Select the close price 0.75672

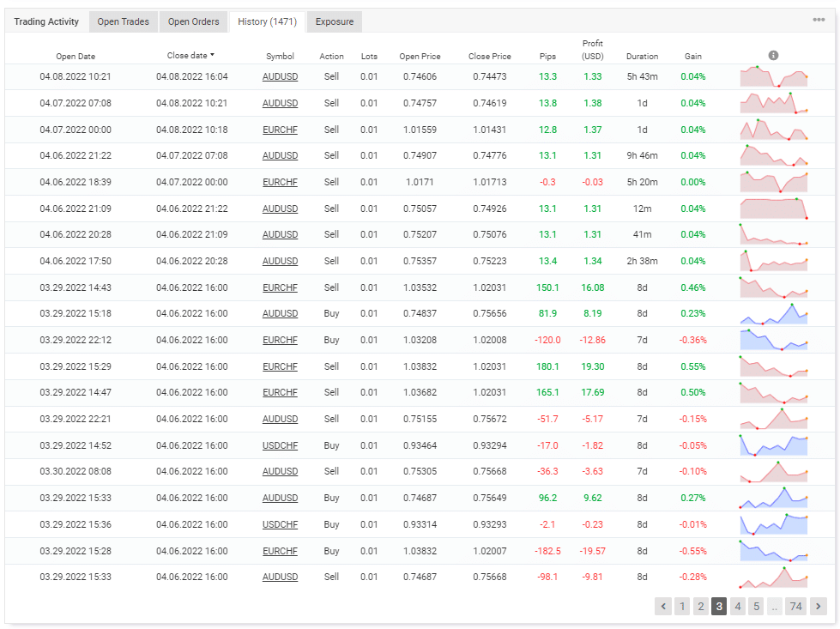click(x=490, y=419)
